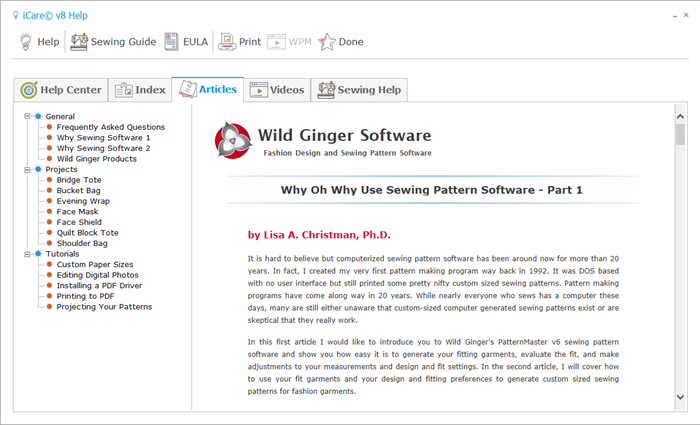Open the Face Mask project
The image size is (700, 425).
tap(77, 212)
